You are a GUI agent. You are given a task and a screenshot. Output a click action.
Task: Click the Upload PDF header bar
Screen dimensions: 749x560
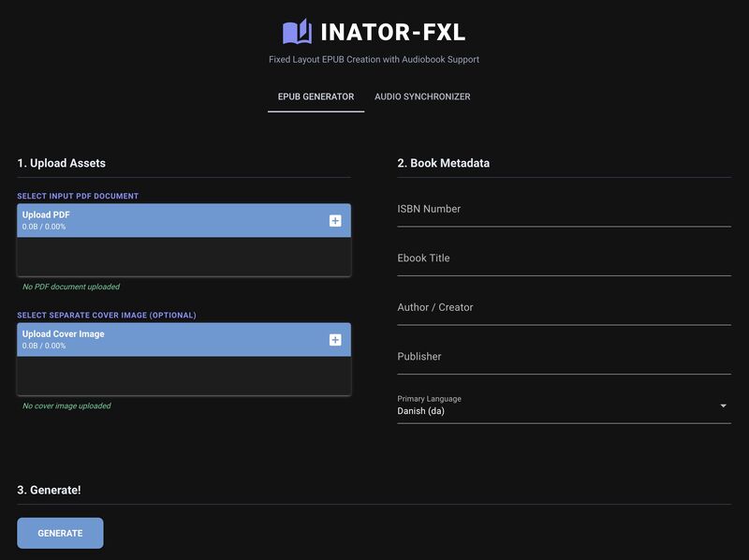coord(184,220)
